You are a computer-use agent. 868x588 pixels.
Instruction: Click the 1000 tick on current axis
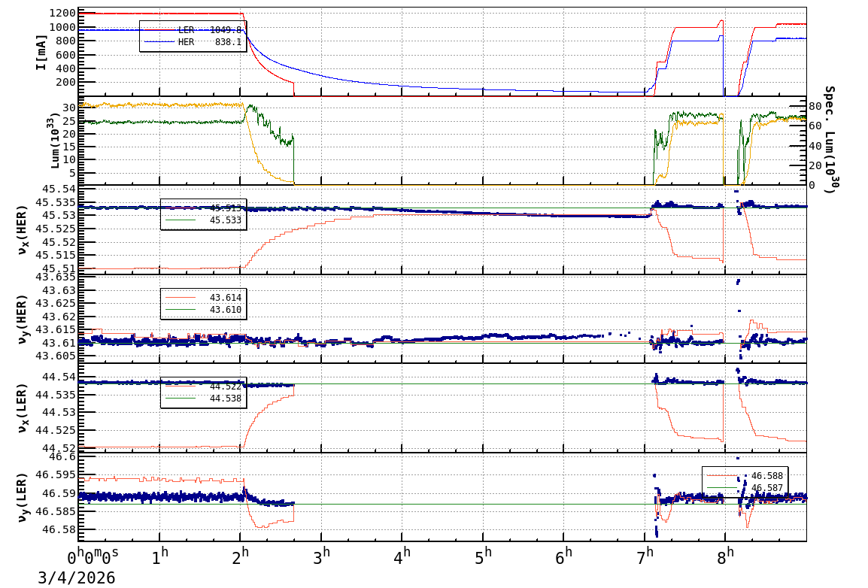coord(62,27)
